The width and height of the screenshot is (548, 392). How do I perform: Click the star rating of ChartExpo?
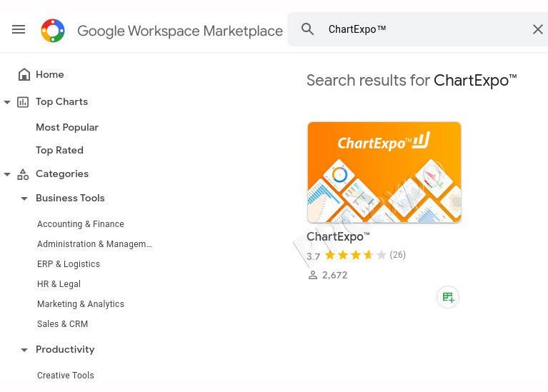(x=355, y=255)
